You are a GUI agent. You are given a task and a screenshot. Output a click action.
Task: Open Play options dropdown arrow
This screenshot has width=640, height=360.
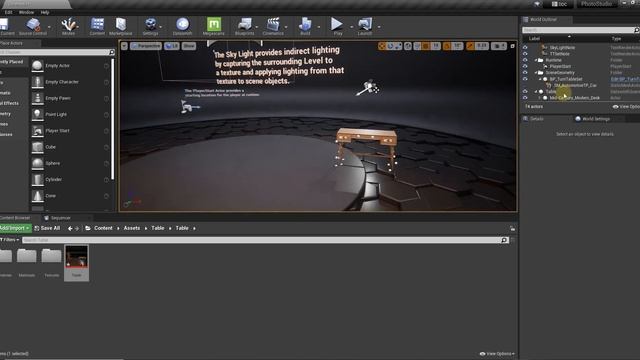coord(351,27)
